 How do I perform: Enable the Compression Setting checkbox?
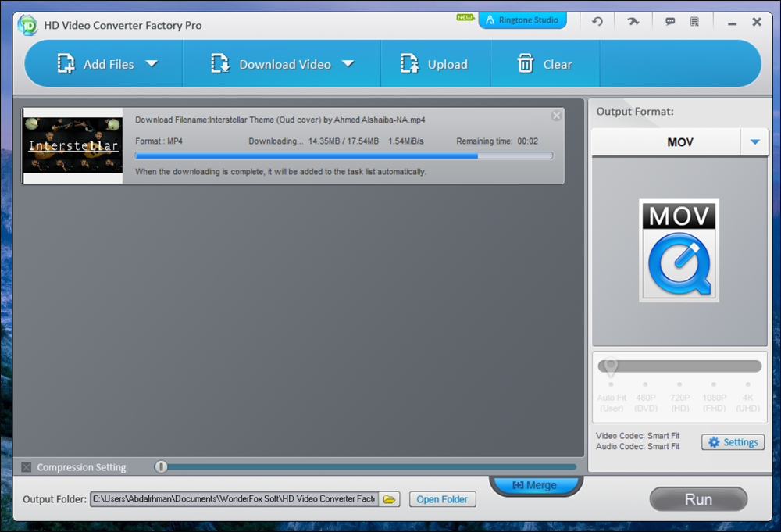point(26,466)
